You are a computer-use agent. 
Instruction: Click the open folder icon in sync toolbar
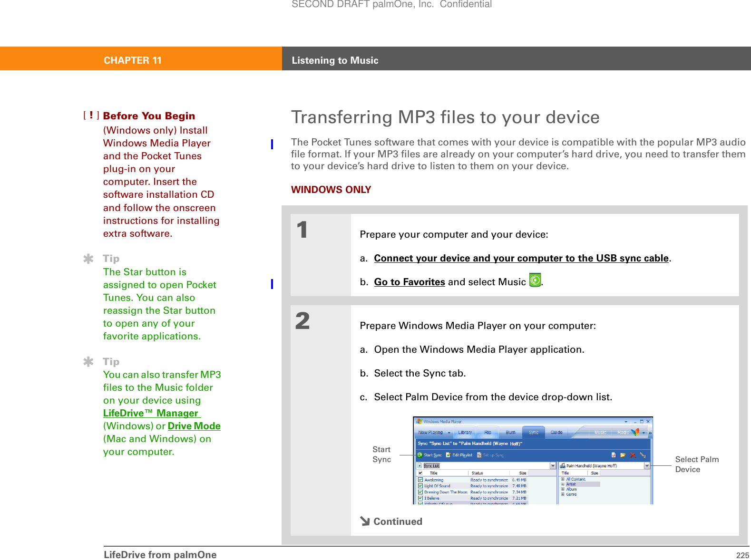coord(623,455)
